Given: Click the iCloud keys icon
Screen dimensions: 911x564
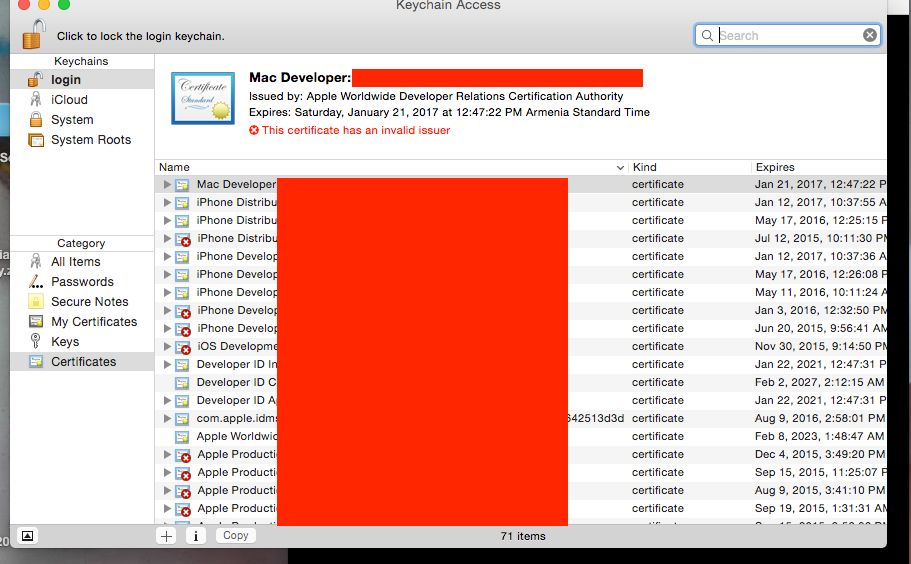Looking at the screenshot, I should [x=35, y=99].
